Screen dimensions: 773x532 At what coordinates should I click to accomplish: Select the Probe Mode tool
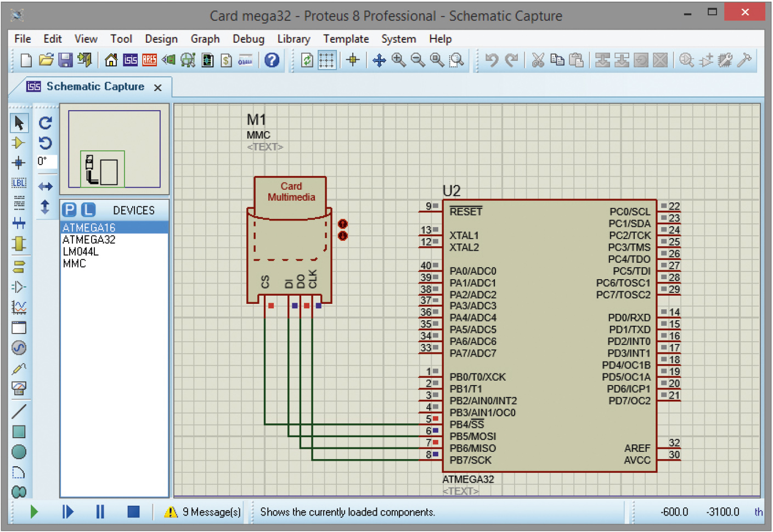pos(19,369)
